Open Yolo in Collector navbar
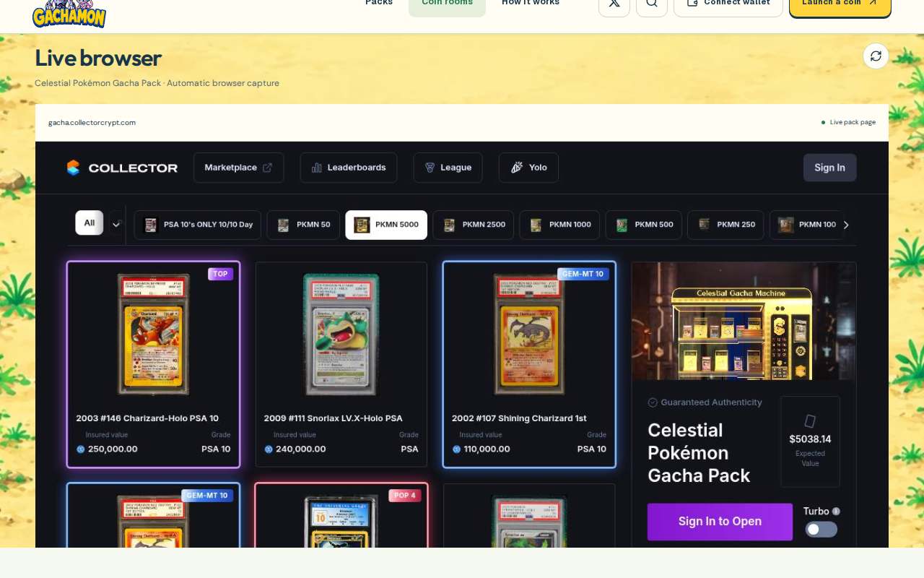The width and height of the screenshot is (924, 578). coord(528,168)
